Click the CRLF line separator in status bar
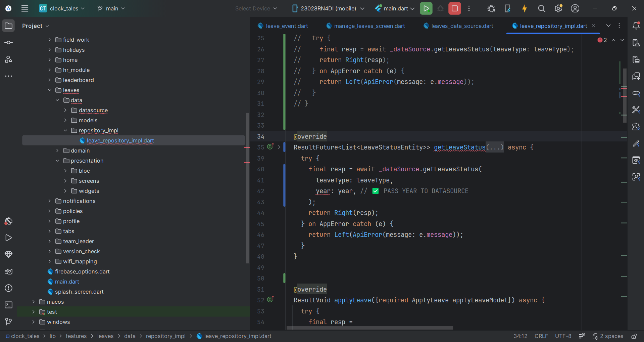Screen dimensions: 644x342 click(541, 336)
